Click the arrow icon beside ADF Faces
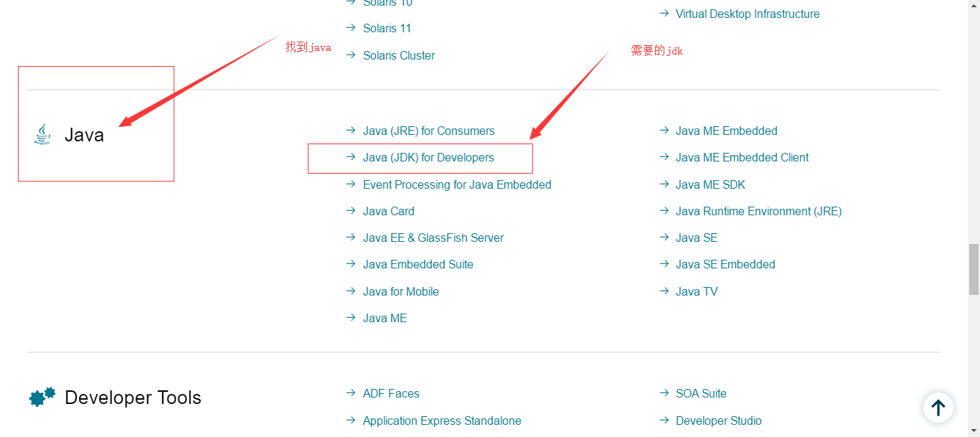The height and width of the screenshot is (437, 980). point(351,393)
